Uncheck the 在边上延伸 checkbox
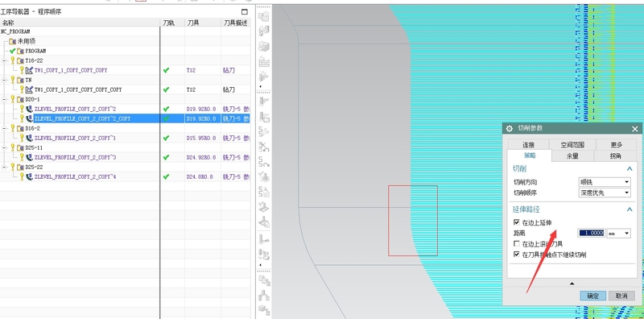 click(517, 222)
